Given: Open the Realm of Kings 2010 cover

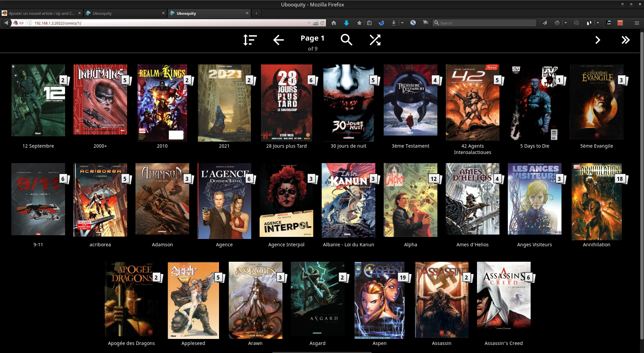Looking at the screenshot, I should pos(162,103).
